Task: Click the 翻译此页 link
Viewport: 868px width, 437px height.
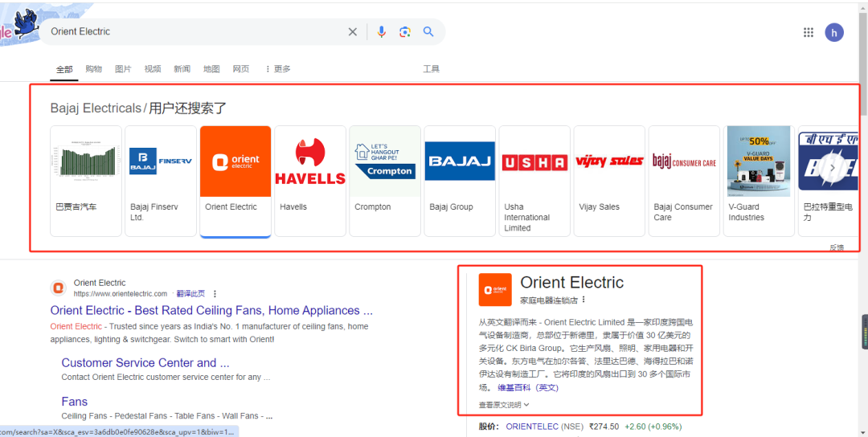Action: pyautogui.click(x=191, y=294)
